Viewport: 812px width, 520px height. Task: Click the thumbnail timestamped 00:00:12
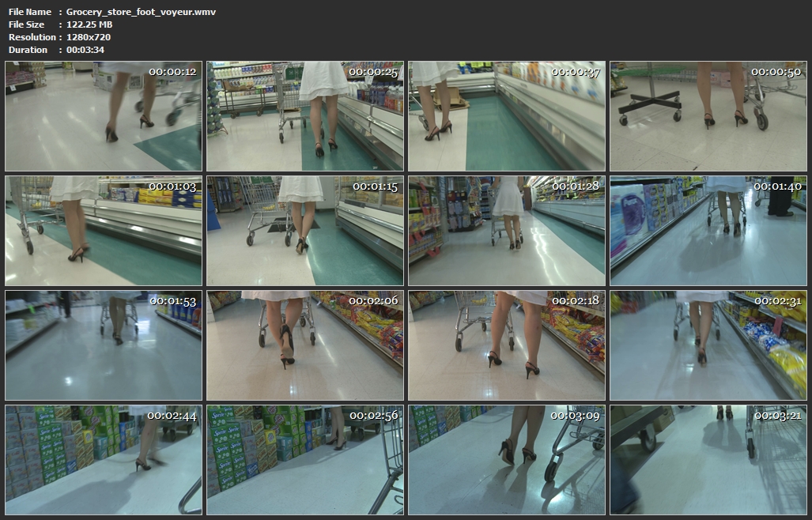[x=104, y=116]
